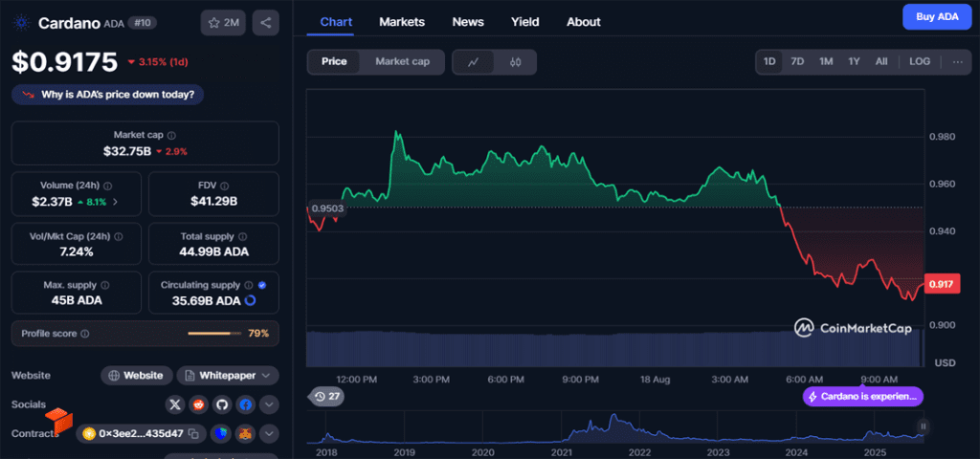Click the 0.9503 opening price label
980x459 pixels.
pos(325,208)
